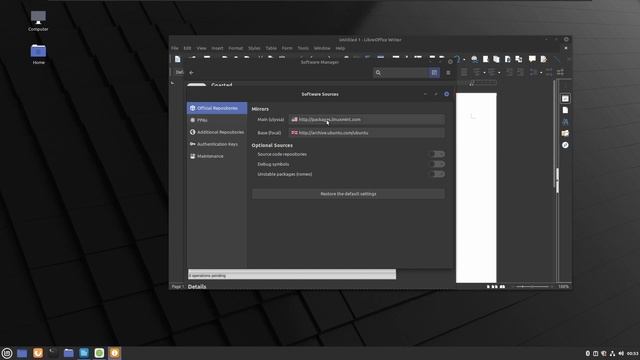This screenshot has width=640, height=360.
Task: Open the Tools menu in LibreOffice Writer
Action: click(303, 48)
